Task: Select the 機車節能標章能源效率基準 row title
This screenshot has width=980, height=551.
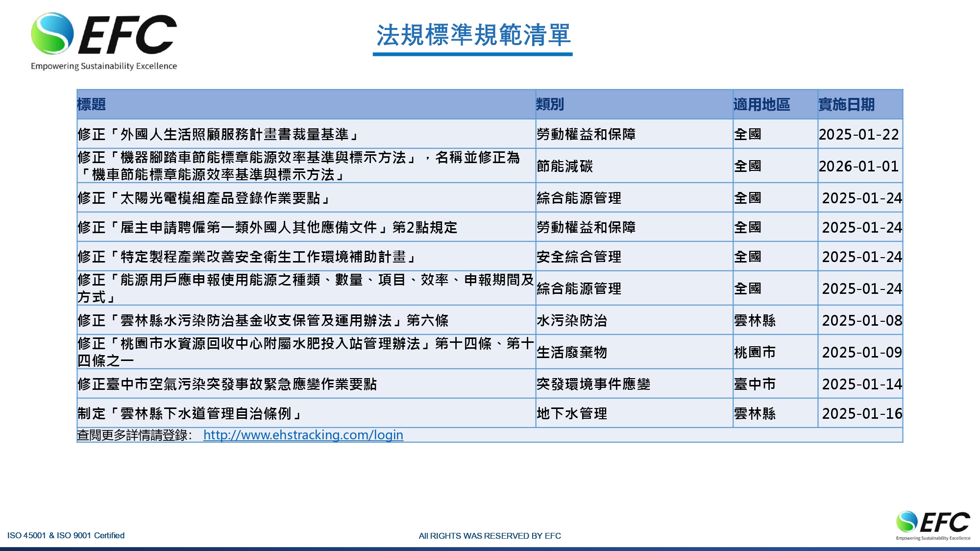Action: click(x=299, y=166)
